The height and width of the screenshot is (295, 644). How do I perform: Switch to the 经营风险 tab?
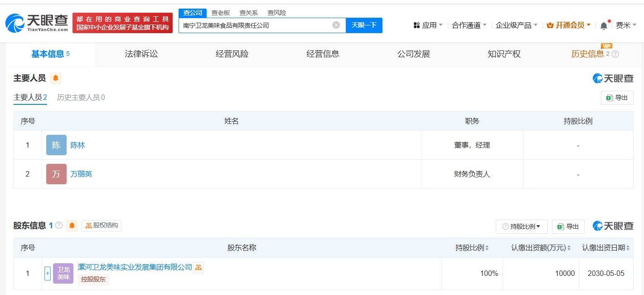point(232,54)
